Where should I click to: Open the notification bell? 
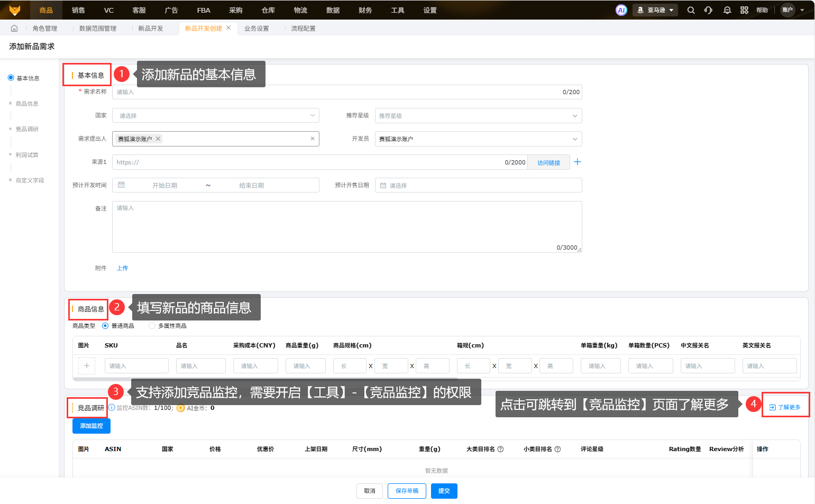tap(727, 10)
